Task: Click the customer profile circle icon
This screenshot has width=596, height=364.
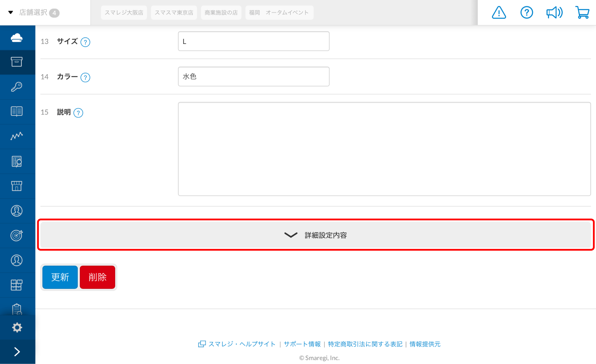Action: pyautogui.click(x=17, y=260)
